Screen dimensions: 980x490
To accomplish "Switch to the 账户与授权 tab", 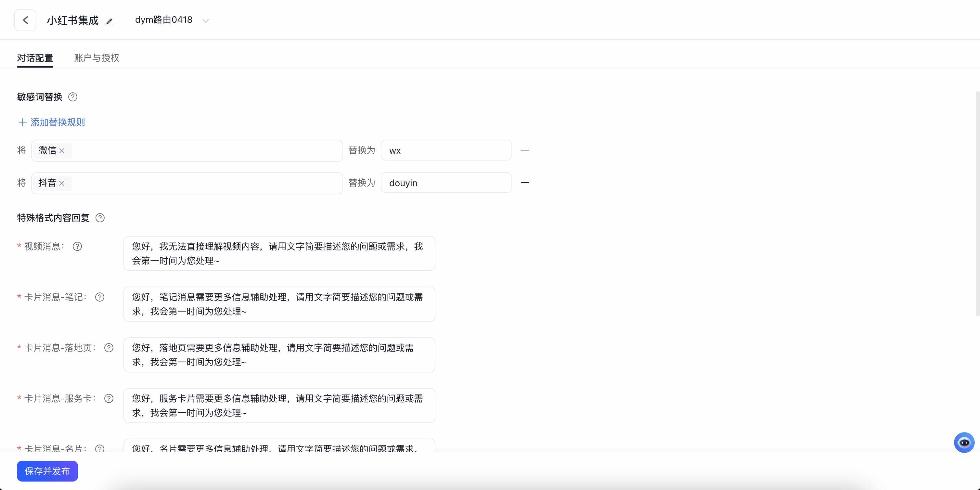I will pyautogui.click(x=97, y=58).
